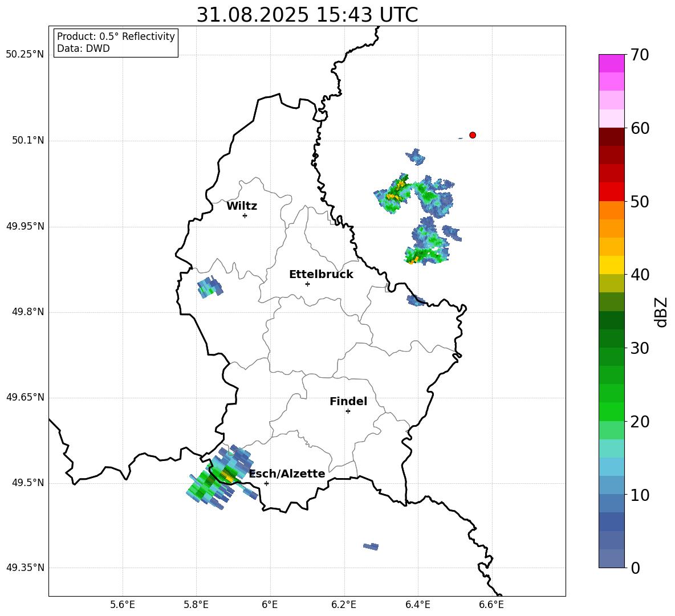Click the 49.65°N latitude label
675x616 pixels.
coord(25,397)
